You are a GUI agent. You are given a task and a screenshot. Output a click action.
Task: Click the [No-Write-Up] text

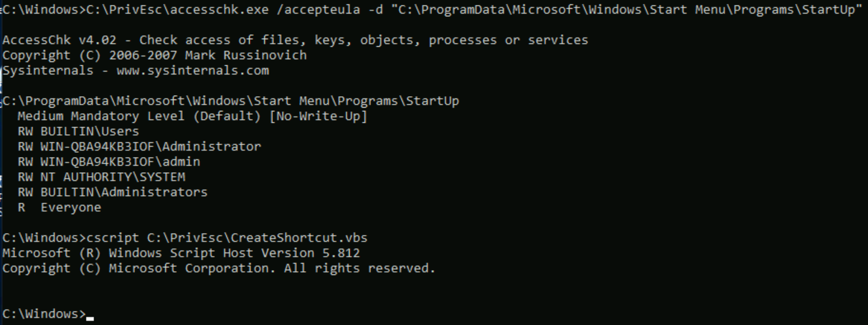click(318, 116)
